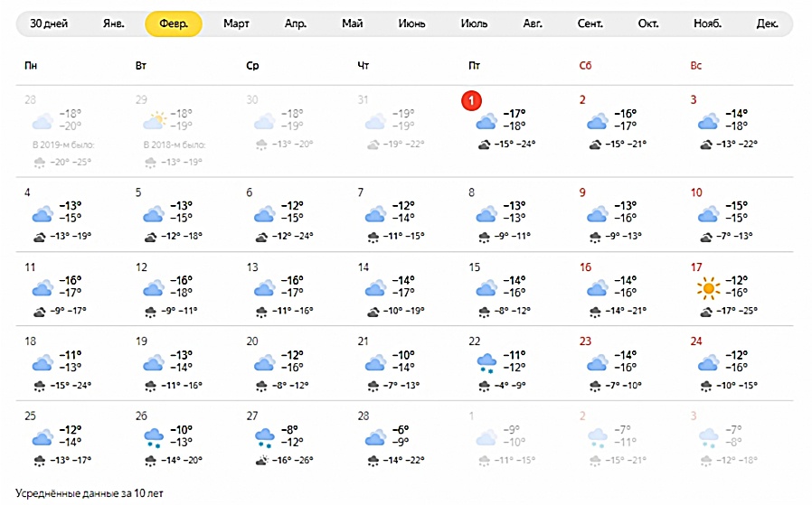Click the snow cloud icon on February 27
Image resolution: width=812 pixels, height=505 pixels.
click(264, 437)
